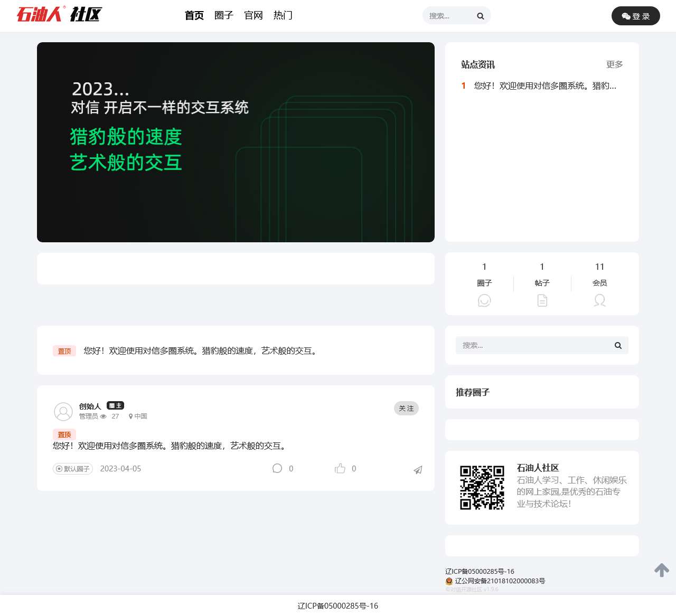
Task: Click the sidebar search magnifier icon
Action: point(618,345)
